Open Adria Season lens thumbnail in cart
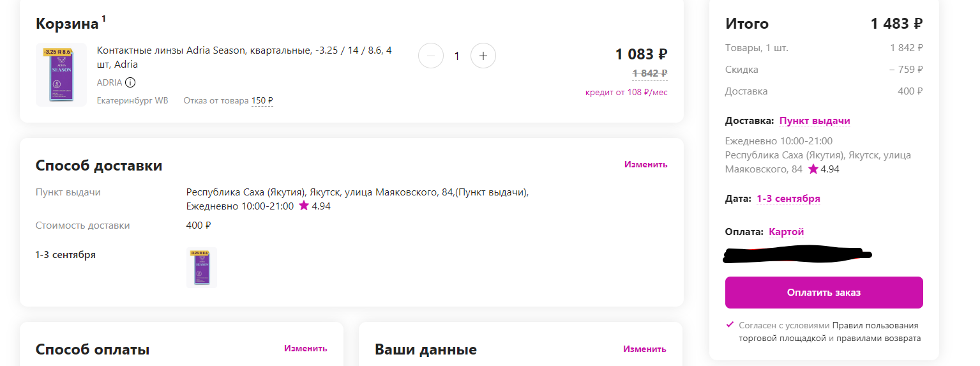Screen dimensions: 980x366 point(61,75)
